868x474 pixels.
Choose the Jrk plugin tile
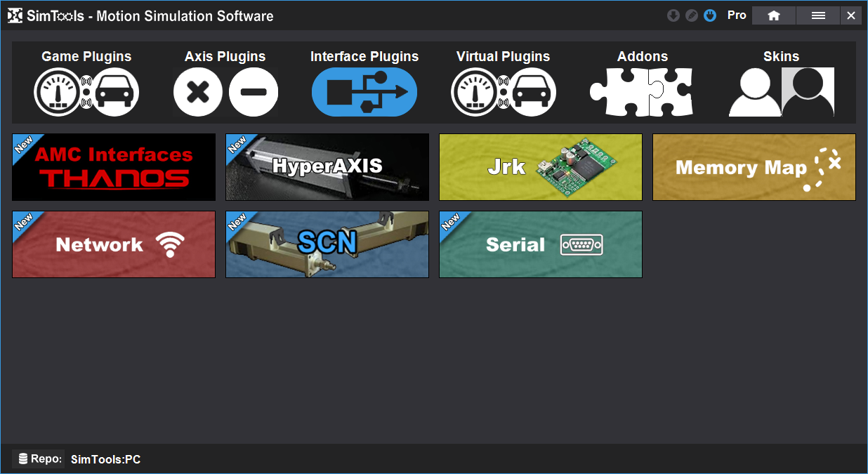(x=541, y=167)
